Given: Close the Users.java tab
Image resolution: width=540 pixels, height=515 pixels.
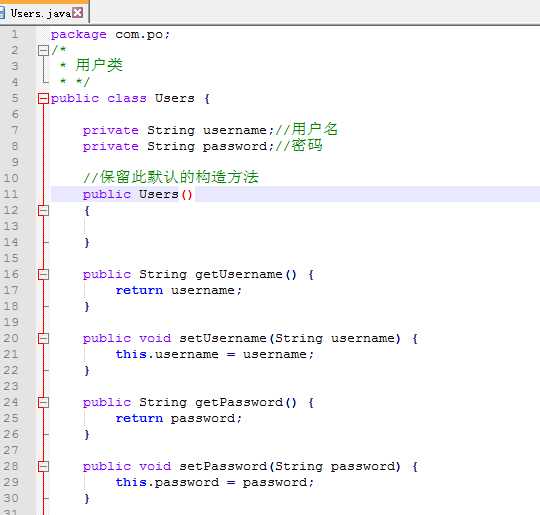Looking at the screenshot, I should click(78, 13).
